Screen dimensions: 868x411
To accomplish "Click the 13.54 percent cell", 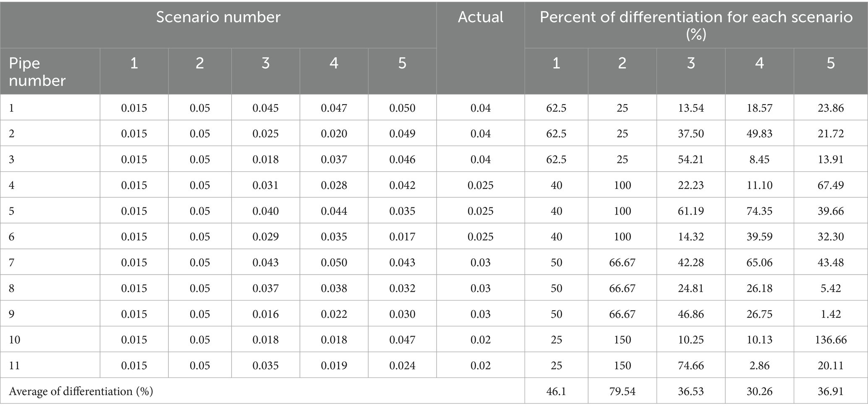I will point(690,108).
